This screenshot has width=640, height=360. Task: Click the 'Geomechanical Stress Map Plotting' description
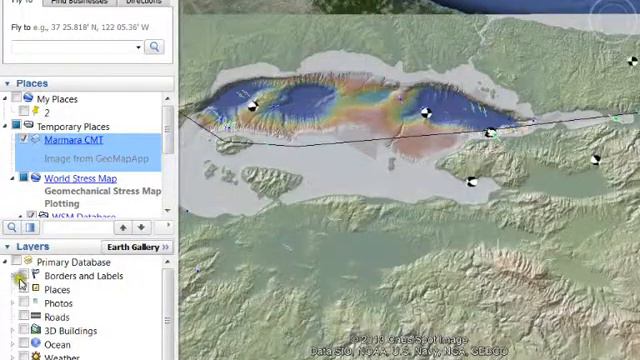click(x=102, y=197)
